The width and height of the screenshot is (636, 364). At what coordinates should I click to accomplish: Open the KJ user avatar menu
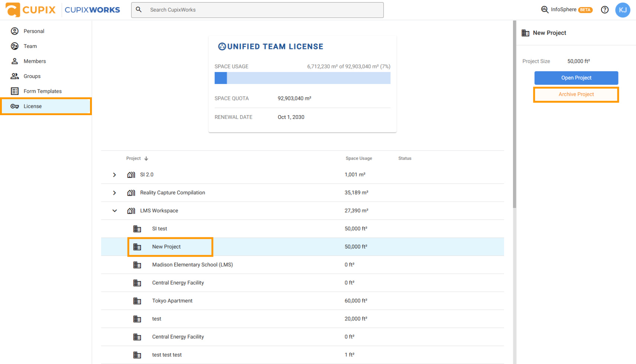[x=623, y=10]
